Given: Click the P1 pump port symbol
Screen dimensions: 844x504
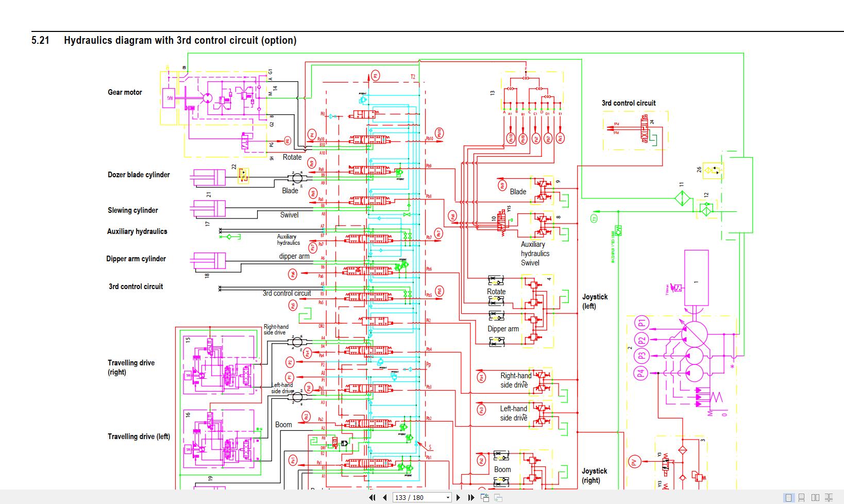Looking at the screenshot, I should [642, 324].
